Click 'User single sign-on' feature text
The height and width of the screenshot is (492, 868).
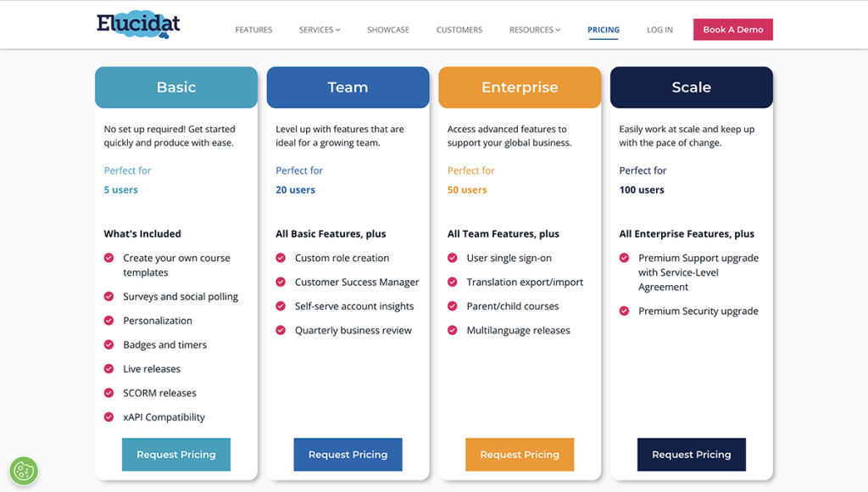[x=509, y=258]
